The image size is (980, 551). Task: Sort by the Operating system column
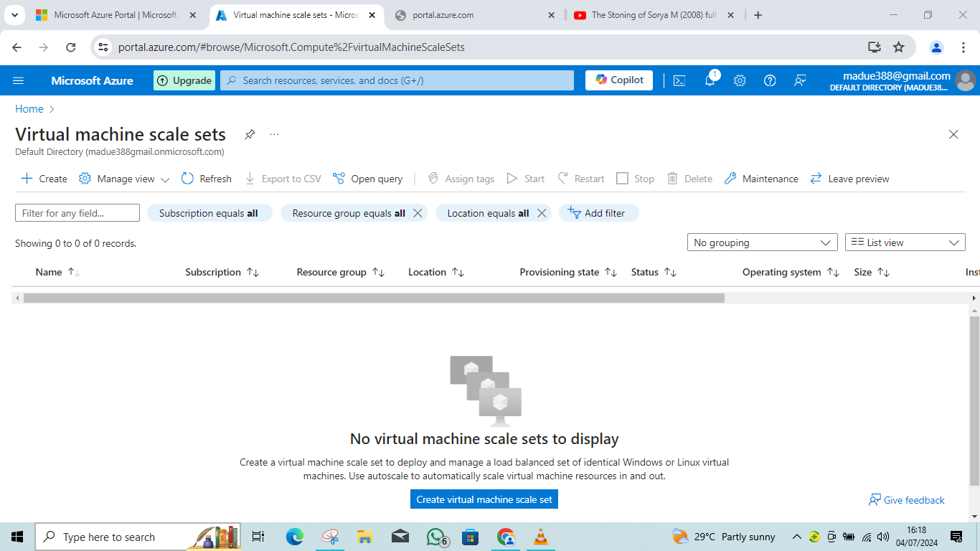coord(791,273)
